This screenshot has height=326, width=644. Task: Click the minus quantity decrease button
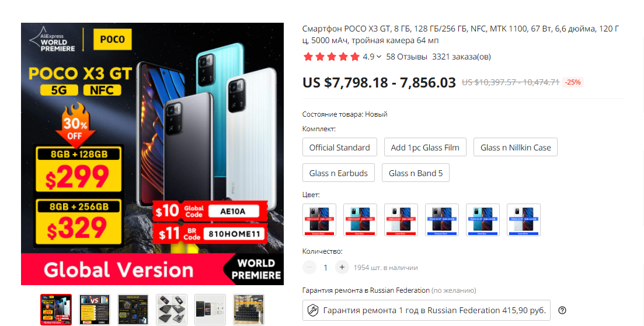tap(309, 267)
